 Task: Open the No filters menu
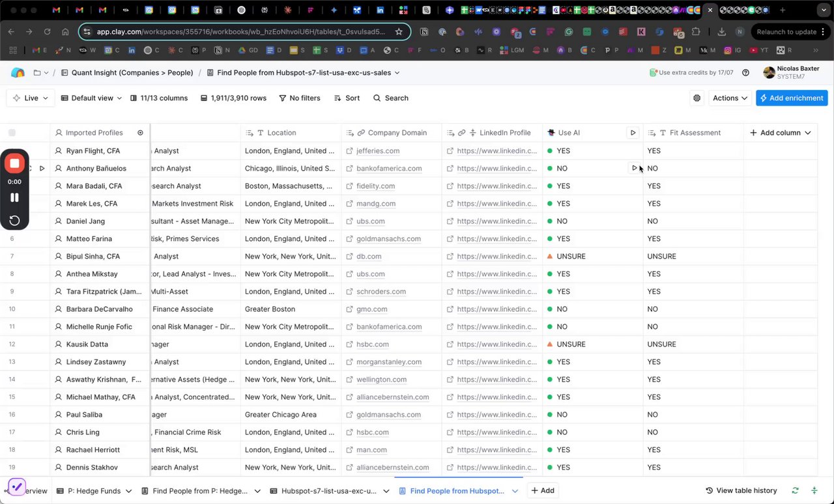tap(300, 98)
